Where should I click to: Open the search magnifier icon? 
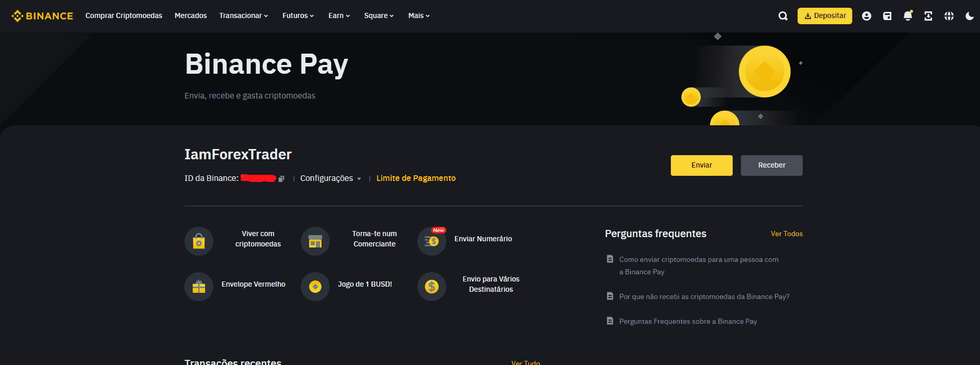[783, 16]
